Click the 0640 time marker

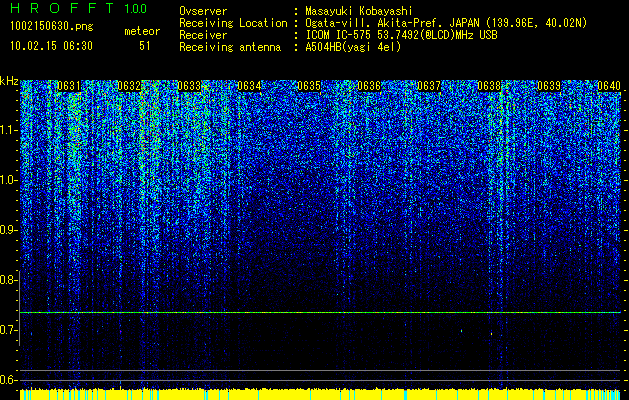click(609, 86)
